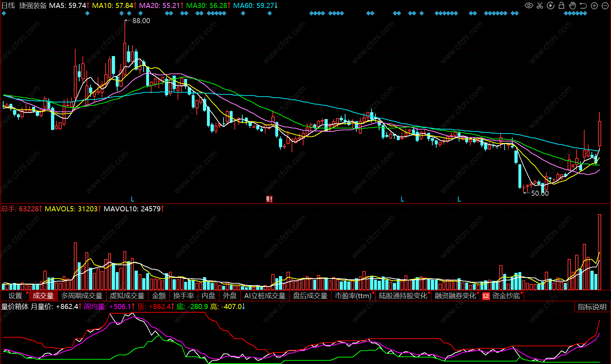Click the red L2 badge icon
The height and width of the screenshot is (364, 611).
[486, 296]
